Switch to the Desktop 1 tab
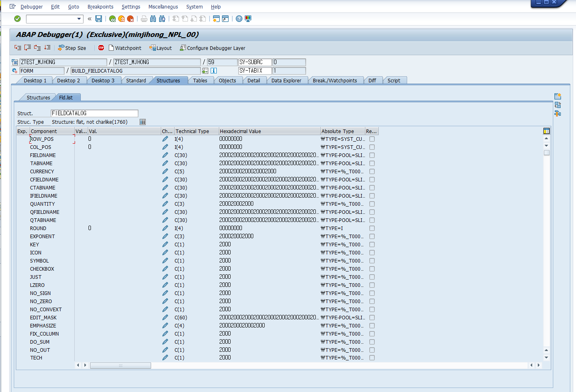Image resolution: width=576 pixels, height=392 pixels. 35,80
